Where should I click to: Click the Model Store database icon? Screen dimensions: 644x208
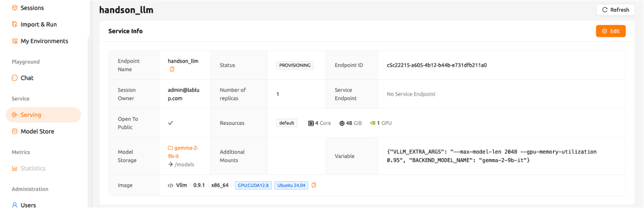(15, 131)
